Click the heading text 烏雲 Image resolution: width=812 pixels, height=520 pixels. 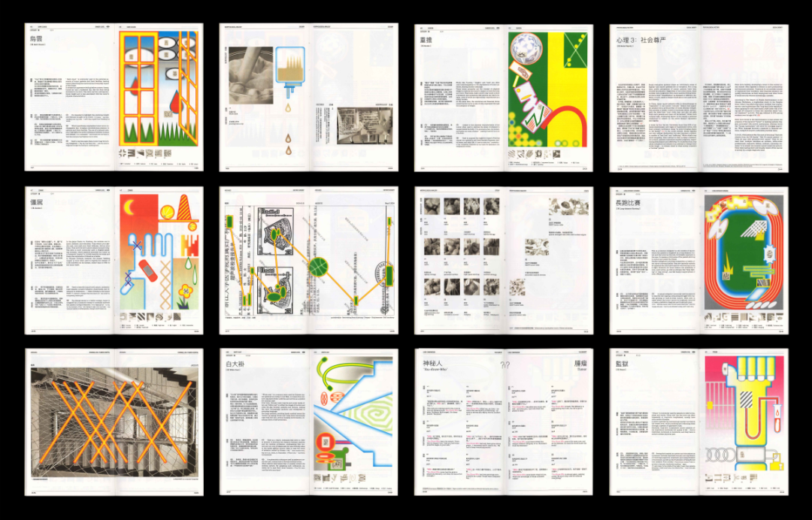click(x=36, y=39)
